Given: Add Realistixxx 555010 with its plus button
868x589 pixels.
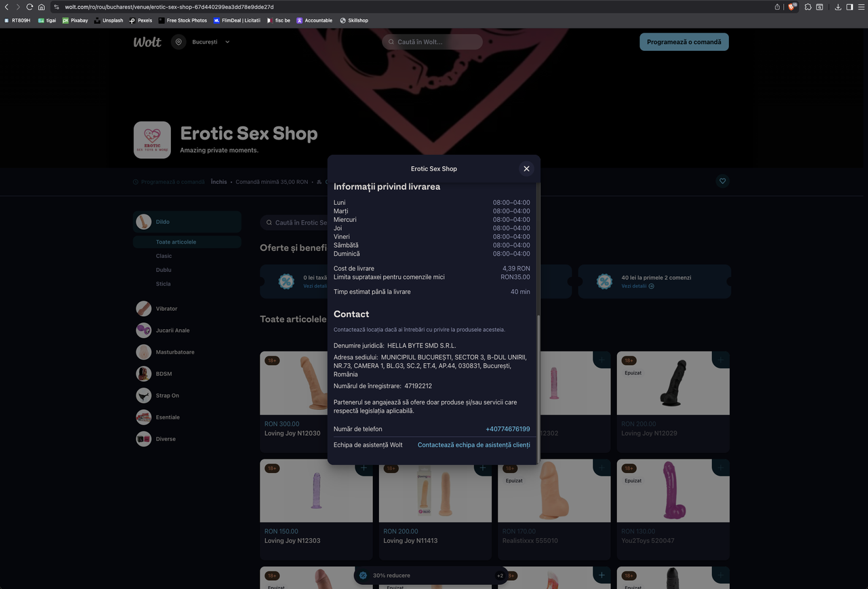Looking at the screenshot, I should [601, 468].
